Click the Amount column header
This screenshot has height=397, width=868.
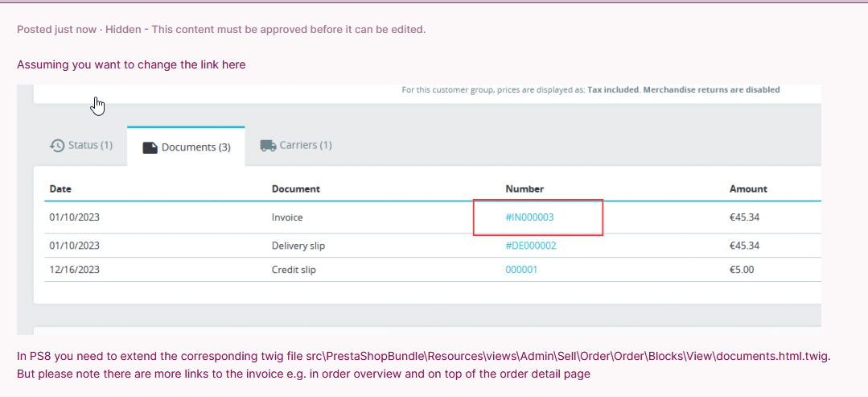[748, 189]
